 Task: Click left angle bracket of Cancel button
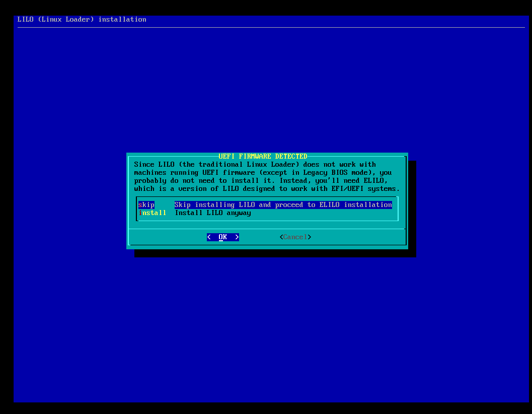coord(281,237)
